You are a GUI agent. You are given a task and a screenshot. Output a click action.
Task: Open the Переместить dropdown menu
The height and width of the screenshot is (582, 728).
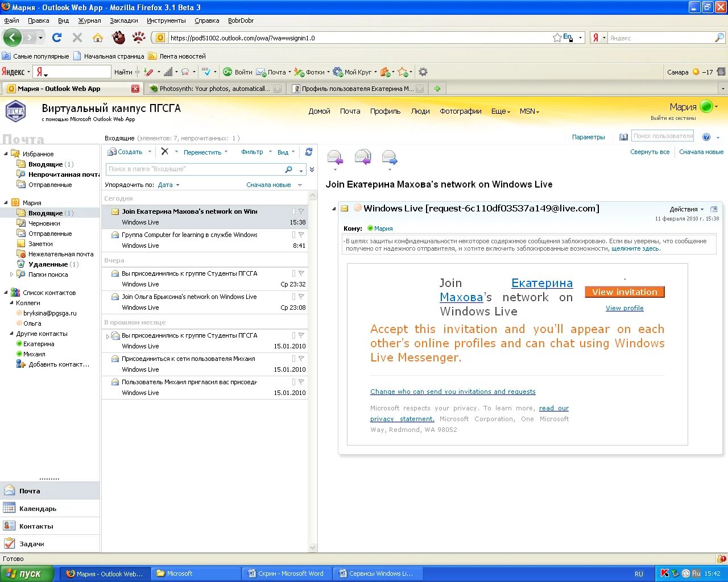coord(205,152)
